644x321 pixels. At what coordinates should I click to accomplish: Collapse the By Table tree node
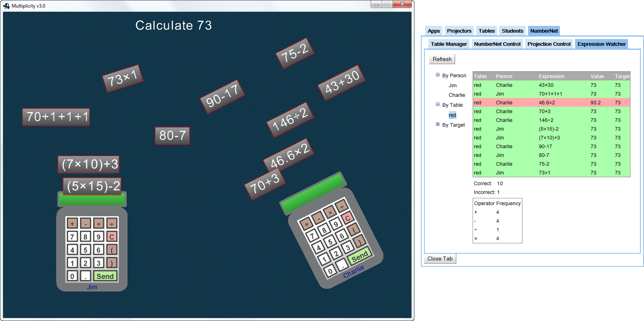tap(438, 104)
